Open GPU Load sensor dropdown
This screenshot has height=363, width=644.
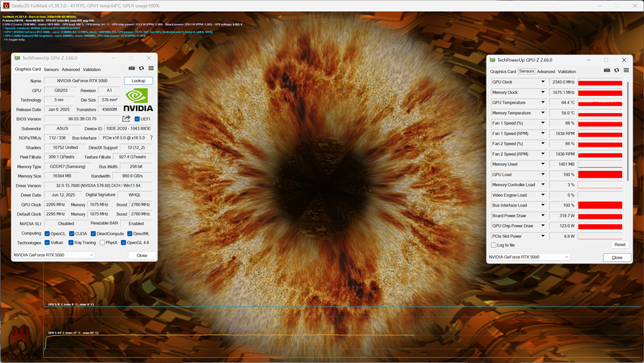[543, 174]
